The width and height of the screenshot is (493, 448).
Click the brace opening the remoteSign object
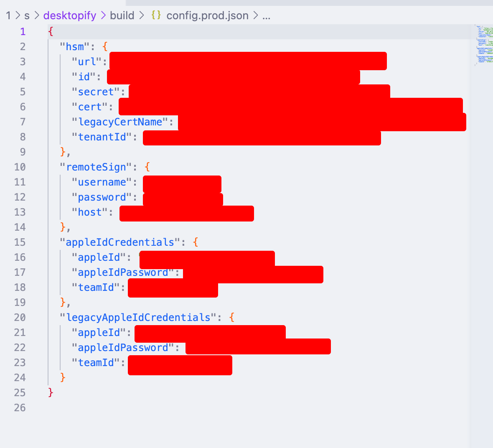click(x=147, y=167)
